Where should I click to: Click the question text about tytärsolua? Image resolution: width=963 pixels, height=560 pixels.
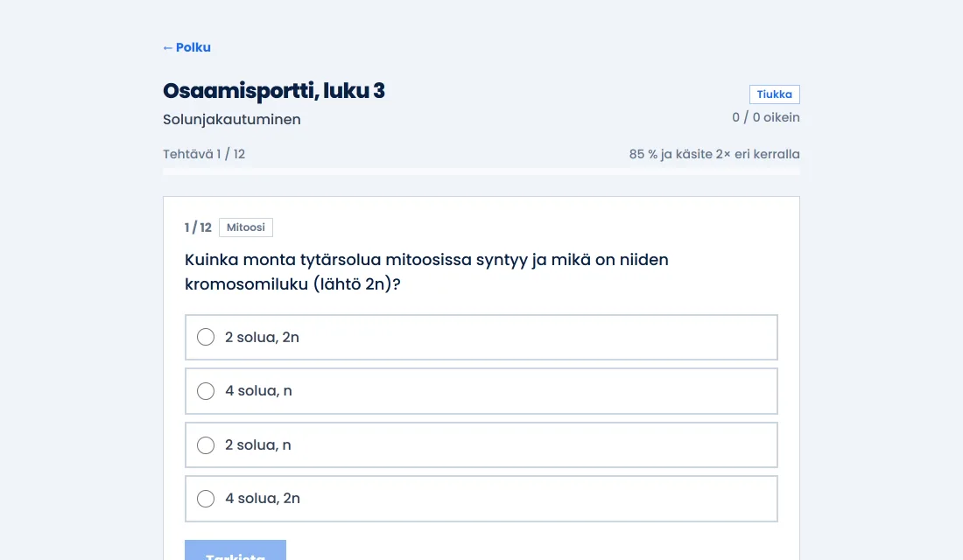[x=426, y=272]
